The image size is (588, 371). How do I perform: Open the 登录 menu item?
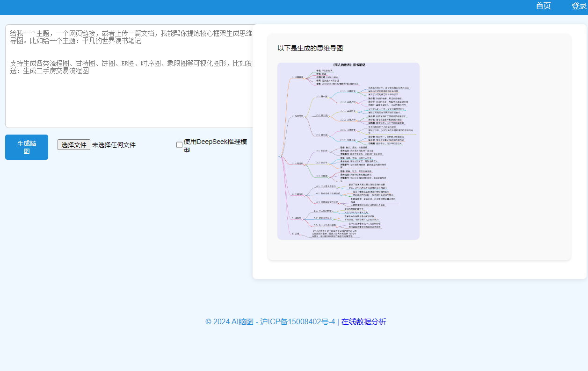pyautogui.click(x=579, y=6)
